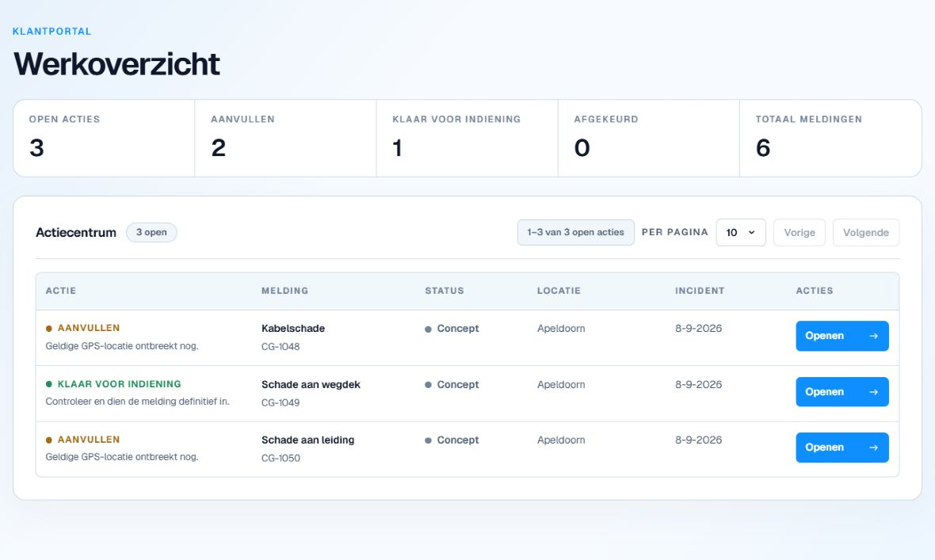Open the Schade aan leiding CG-1050 action
Viewport: 935px width, 560px height.
click(842, 448)
